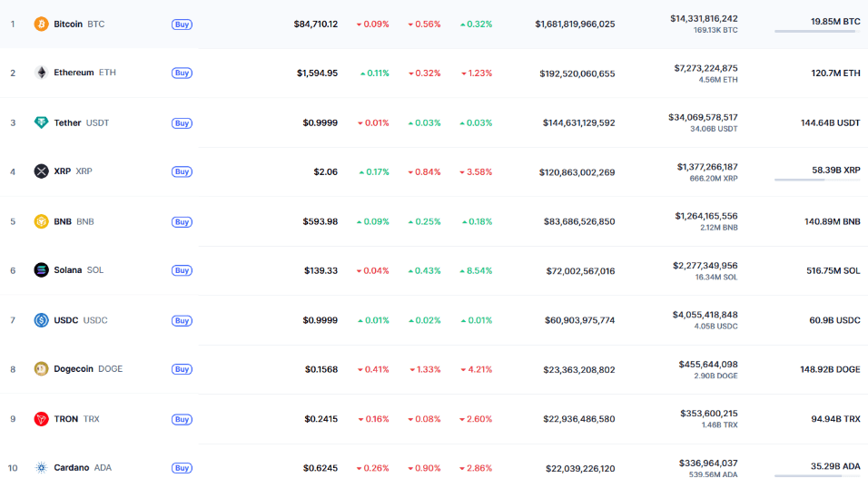Open the TRON TRX name link
This screenshot has width=868, height=488.
(76, 419)
